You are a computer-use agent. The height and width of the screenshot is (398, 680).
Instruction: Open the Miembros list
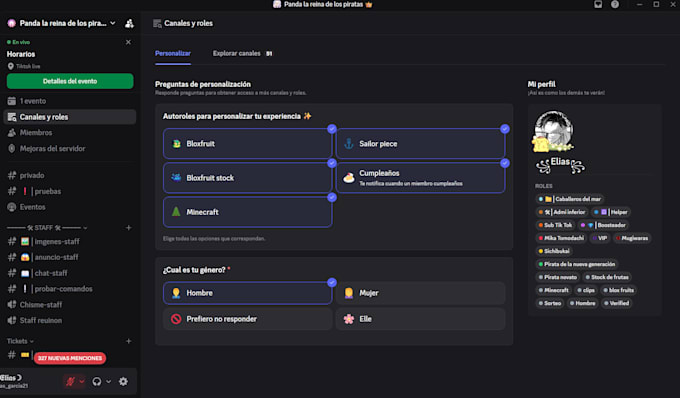click(70, 133)
